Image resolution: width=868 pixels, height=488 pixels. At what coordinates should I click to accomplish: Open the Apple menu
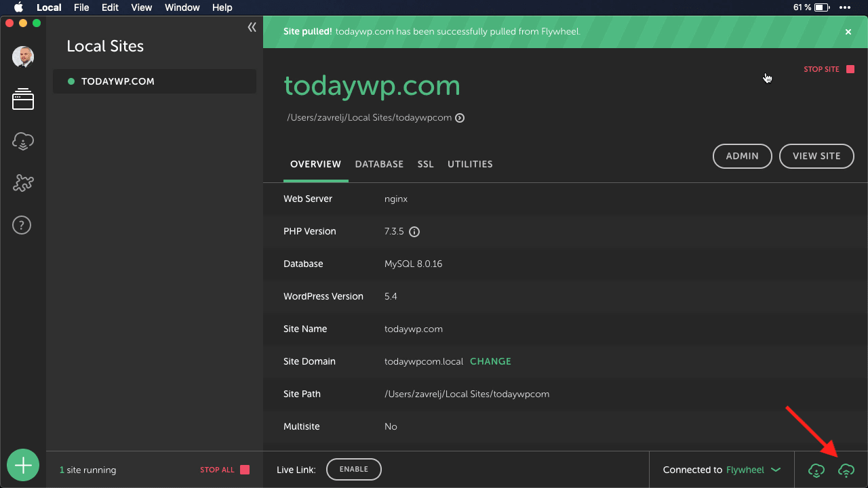[x=18, y=7]
